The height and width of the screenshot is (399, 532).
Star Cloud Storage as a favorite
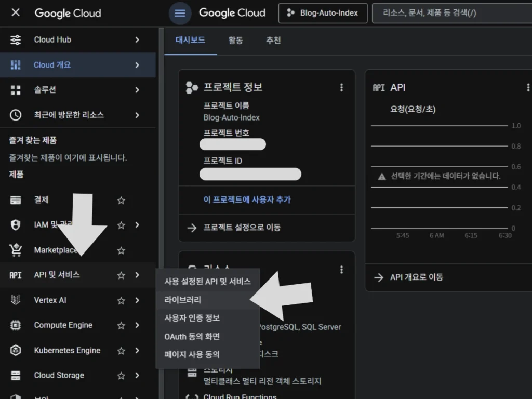tap(121, 376)
